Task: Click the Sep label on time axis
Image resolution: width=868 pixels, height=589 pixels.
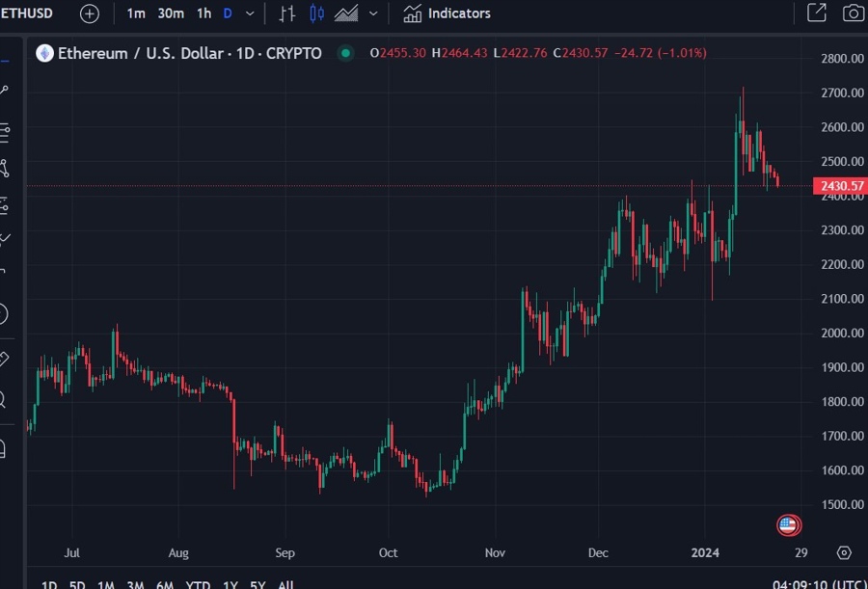Action: [285, 552]
